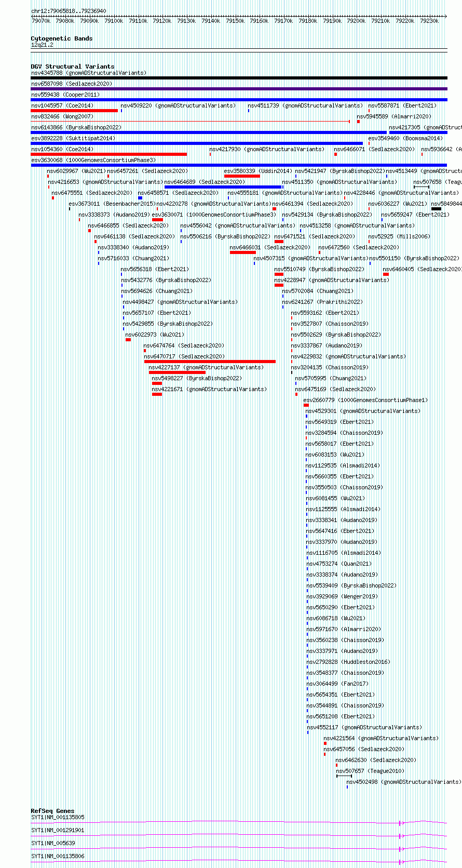Screen dimensions: 462x868
Task: Open nsv6143866 (ByrskaBishop2022) variant label
Action: (76, 128)
